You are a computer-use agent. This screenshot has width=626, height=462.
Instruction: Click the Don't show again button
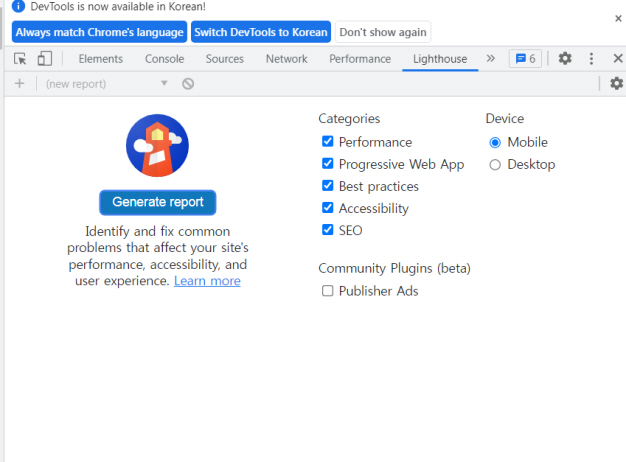pyautogui.click(x=383, y=32)
